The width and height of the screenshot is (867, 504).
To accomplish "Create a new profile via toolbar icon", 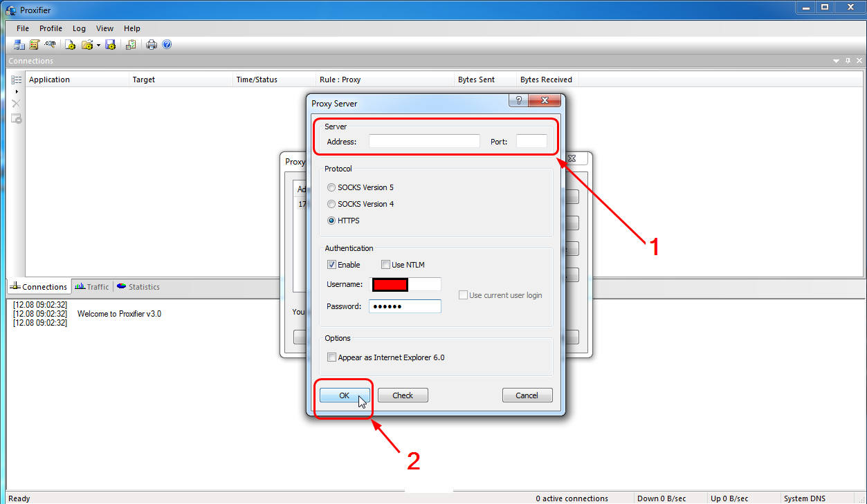I will 70,44.
